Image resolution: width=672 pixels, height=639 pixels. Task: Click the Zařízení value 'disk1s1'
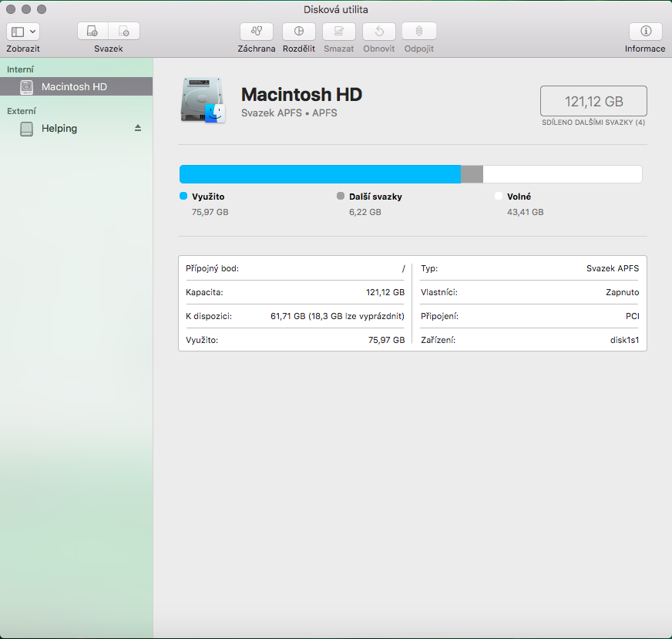pyautogui.click(x=624, y=340)
